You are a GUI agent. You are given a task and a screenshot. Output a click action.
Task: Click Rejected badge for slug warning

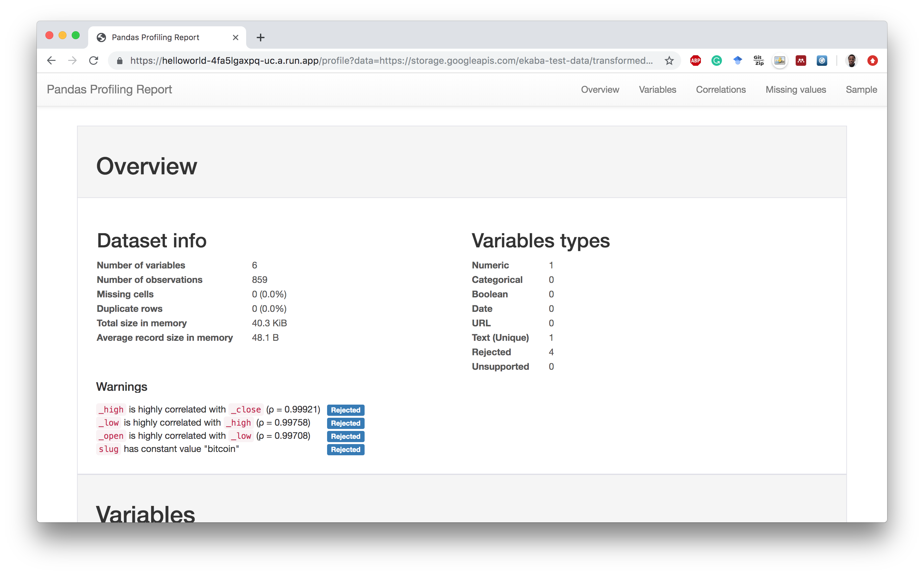(x=346, y=449)
